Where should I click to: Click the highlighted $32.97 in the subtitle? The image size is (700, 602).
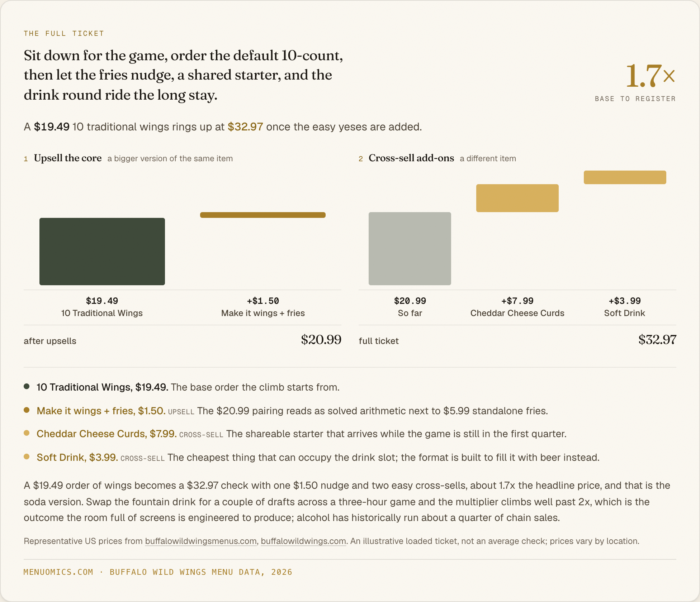pos(245,127)
